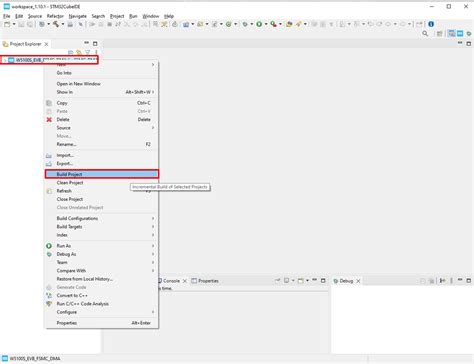Choose Restore from Local History
This screenshot has height=364, width=474.
102,279
